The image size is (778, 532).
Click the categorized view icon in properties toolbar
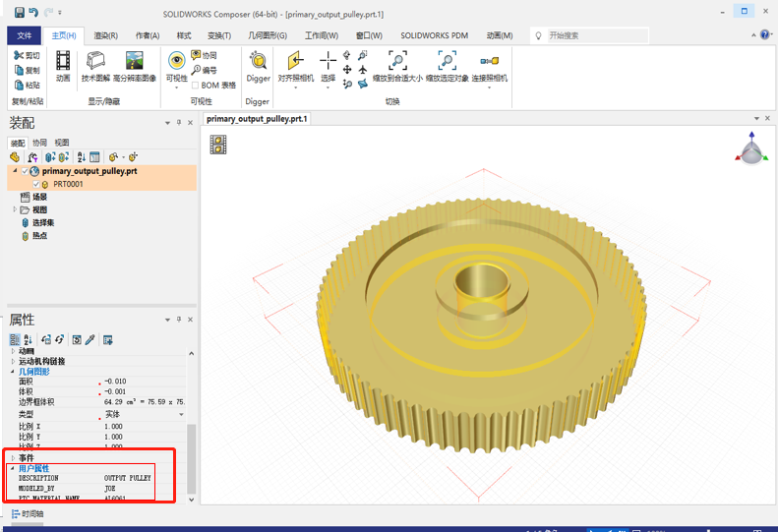[x=15, y=340]
